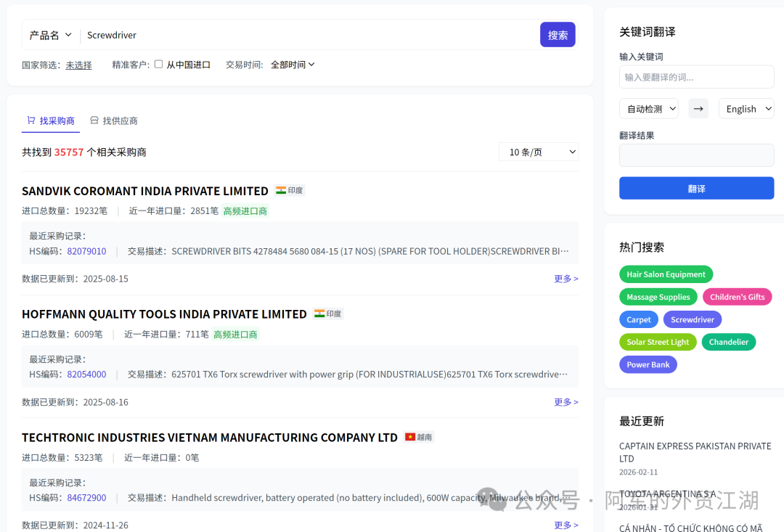The height and width of the screenshot is (532, 784).
Task: Open the English target language dropdown
Action: coord(746,107)
